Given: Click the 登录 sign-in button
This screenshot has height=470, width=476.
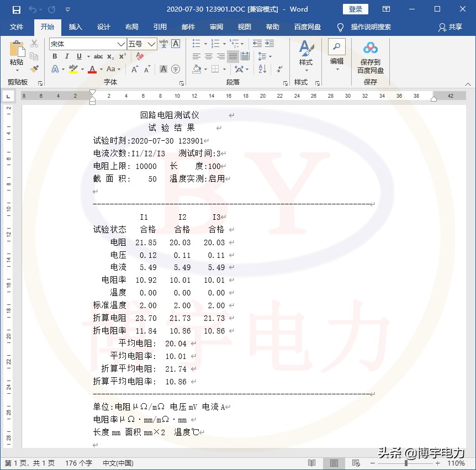Looking at the screenshot, I should pos(355,9).
